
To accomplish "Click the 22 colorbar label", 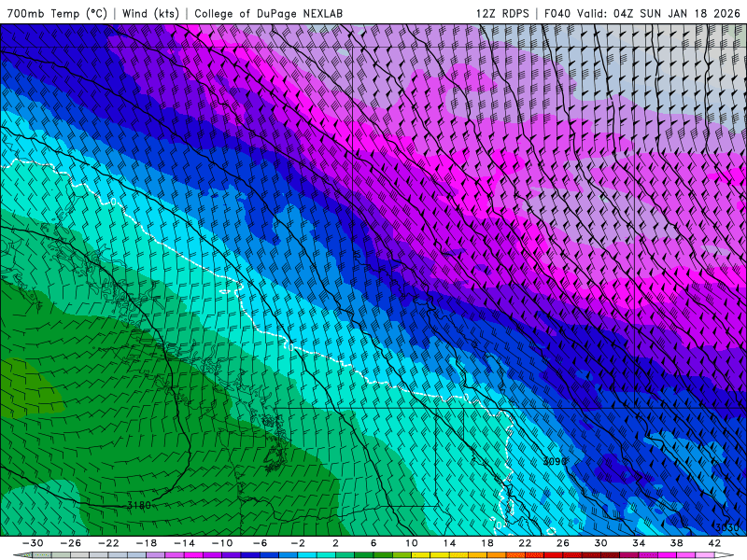I will pos(525,543).
